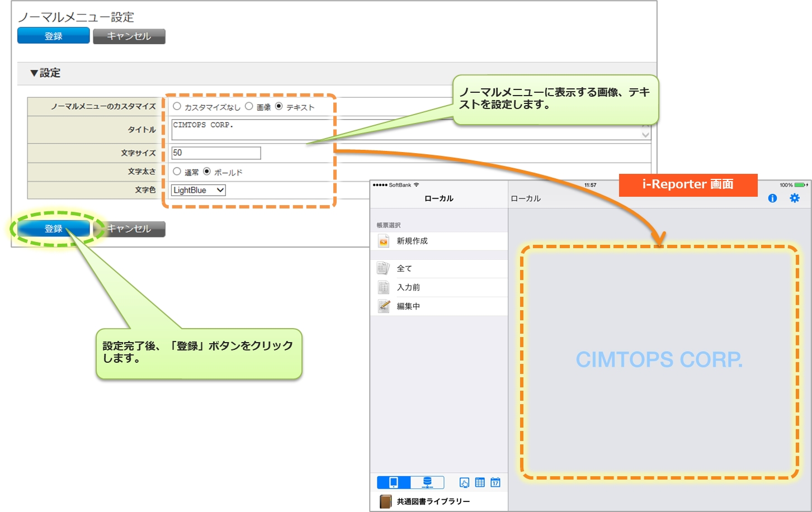Tap the 全て documents icon
This screenshot has height=512, width=812.
[x=384, y=268]
